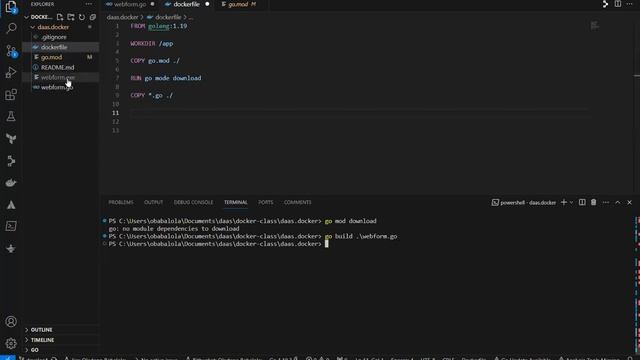Click 'COPY go.mod ./' code line
The image size is (640, 360).
point(155,61)
